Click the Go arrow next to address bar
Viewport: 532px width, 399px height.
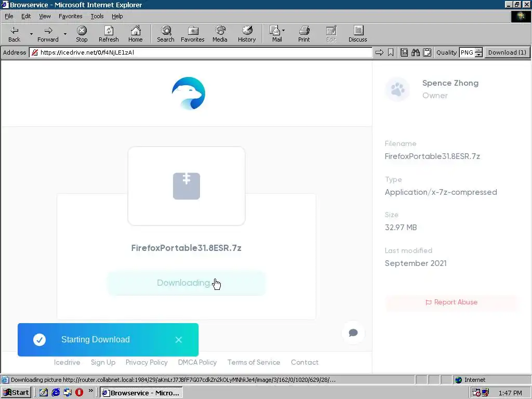[x=379, y=52]
